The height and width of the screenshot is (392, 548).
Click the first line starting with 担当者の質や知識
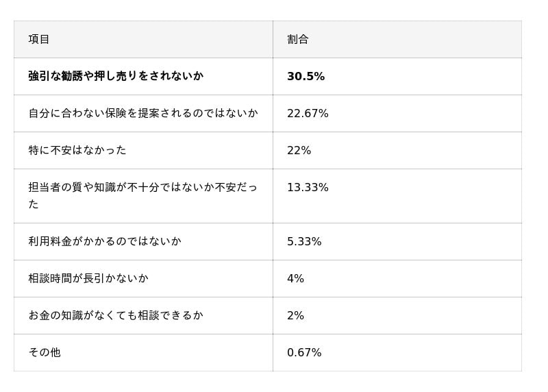(143, 187)
